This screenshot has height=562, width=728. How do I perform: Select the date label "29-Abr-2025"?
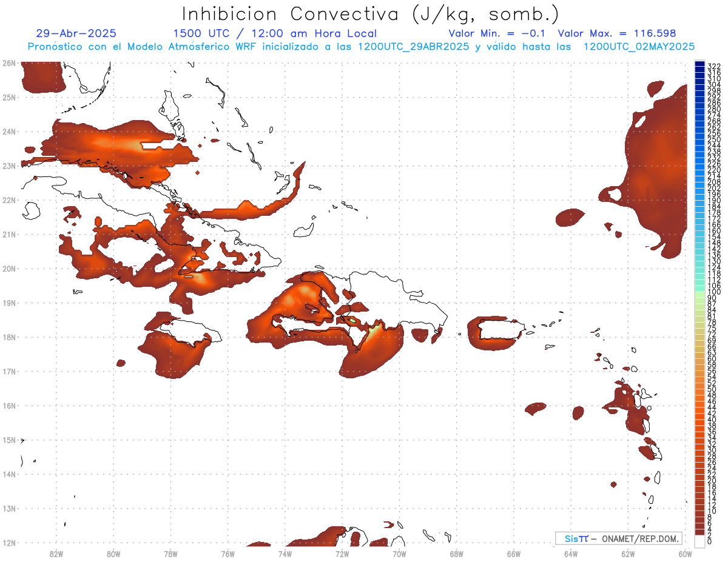point(76,33)
